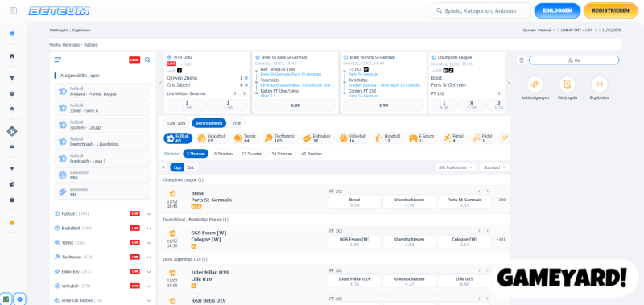Open the Wettregeln link in the top bar

coord(59,30)
